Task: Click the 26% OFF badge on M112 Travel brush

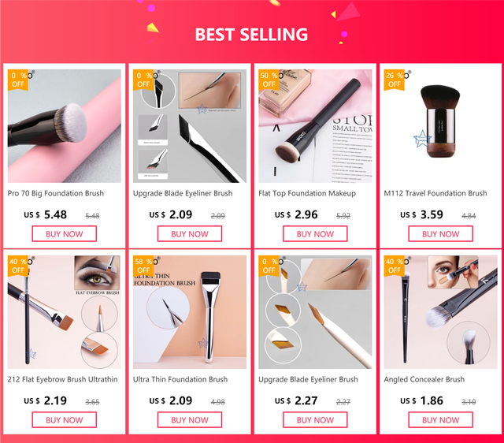Action: click(394, 80)
